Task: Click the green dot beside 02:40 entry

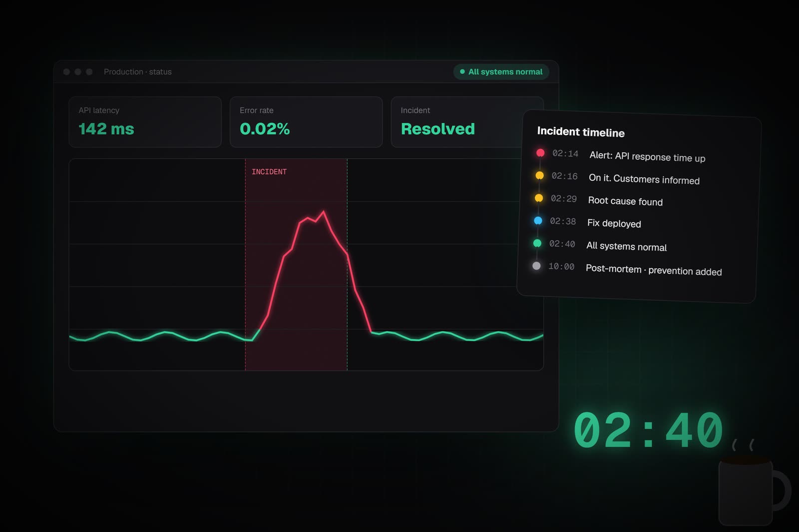Action: click(537, 243)
